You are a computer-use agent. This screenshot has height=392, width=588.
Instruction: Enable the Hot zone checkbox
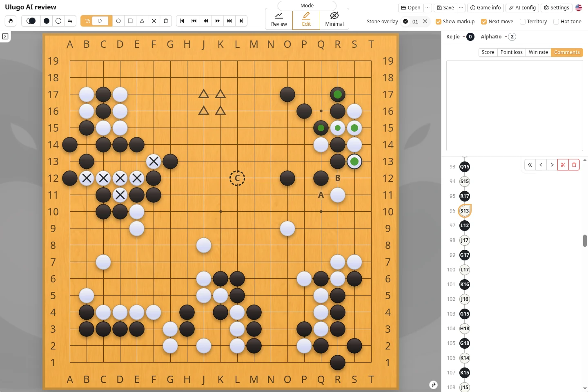556,22
